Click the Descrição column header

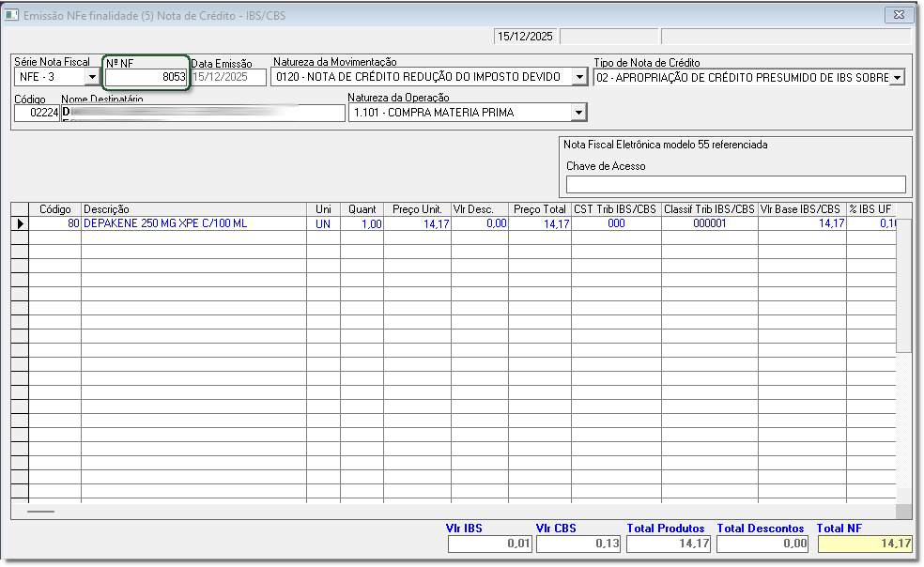coord(193,209)
